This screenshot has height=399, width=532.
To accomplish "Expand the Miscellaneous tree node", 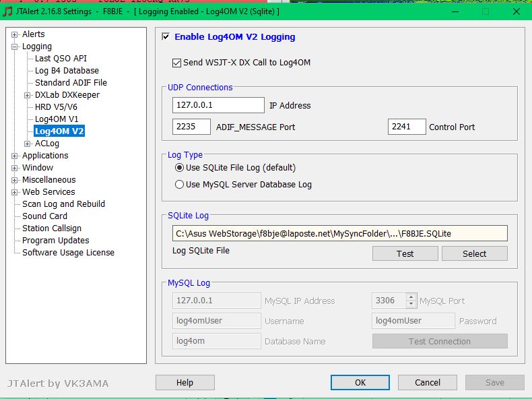I will tap(14, 181).
